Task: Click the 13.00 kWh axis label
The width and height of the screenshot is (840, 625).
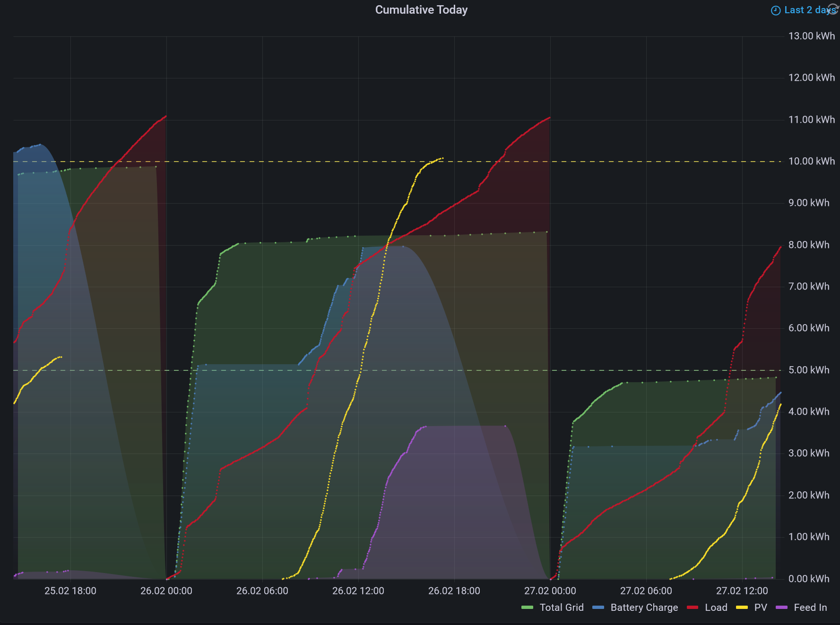Action: [x=811, y=36]
